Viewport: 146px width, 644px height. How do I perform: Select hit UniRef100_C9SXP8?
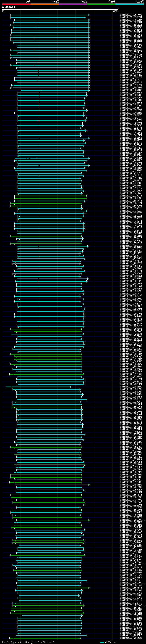[x=131, y=309]
